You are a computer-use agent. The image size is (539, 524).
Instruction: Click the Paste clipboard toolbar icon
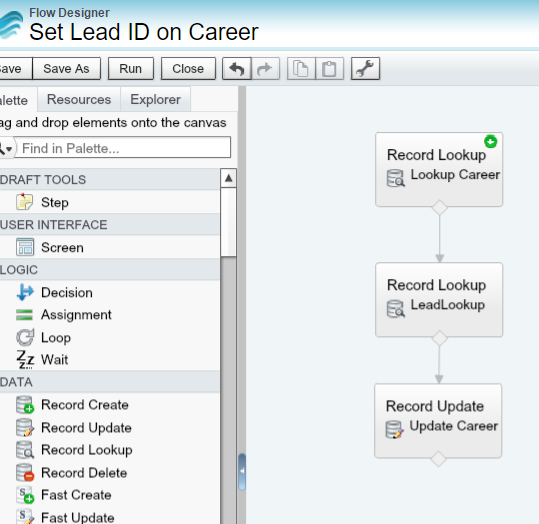pyautogui.click(x=329, y=69)
